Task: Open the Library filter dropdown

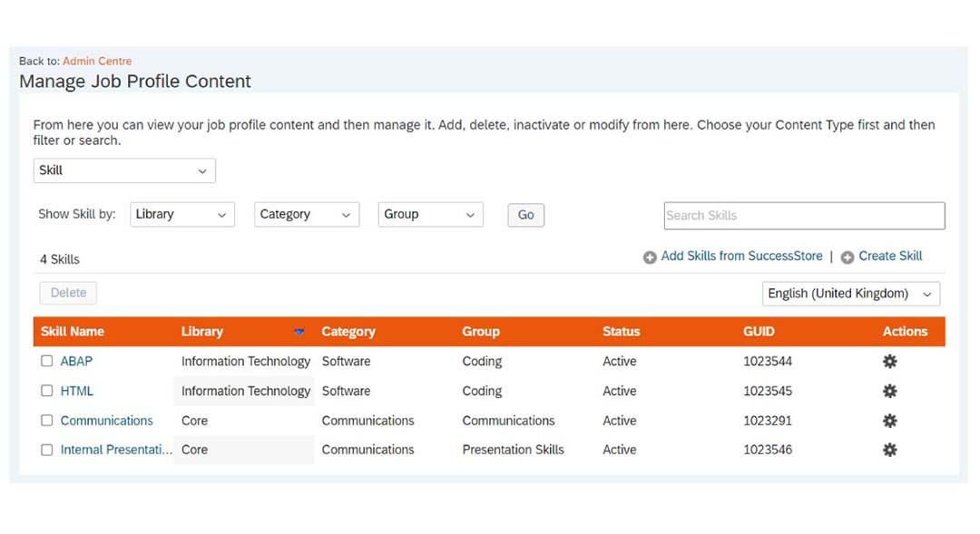Action: click(x=181, y=214)
